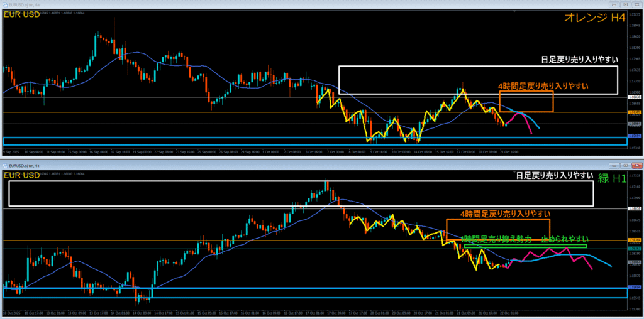
Task: Select the orange 4-hour zone rectangle on H4
Action: [526, 92]
